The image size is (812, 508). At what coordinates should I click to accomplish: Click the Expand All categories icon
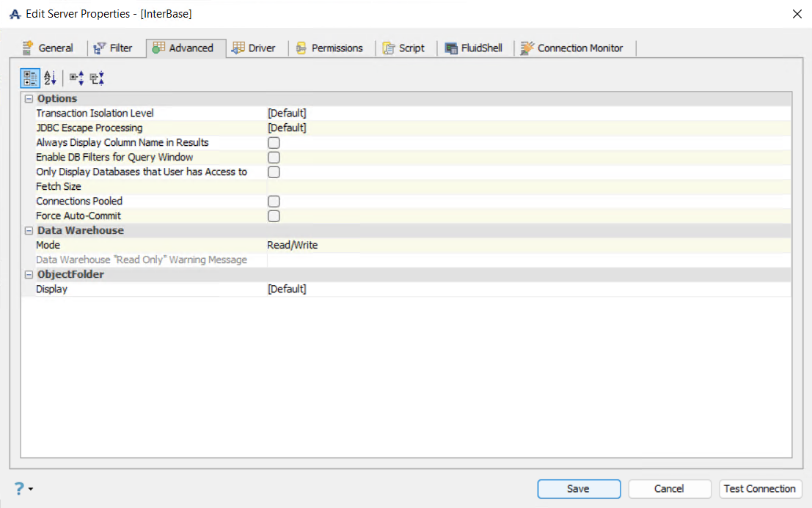tap(76, 78)
